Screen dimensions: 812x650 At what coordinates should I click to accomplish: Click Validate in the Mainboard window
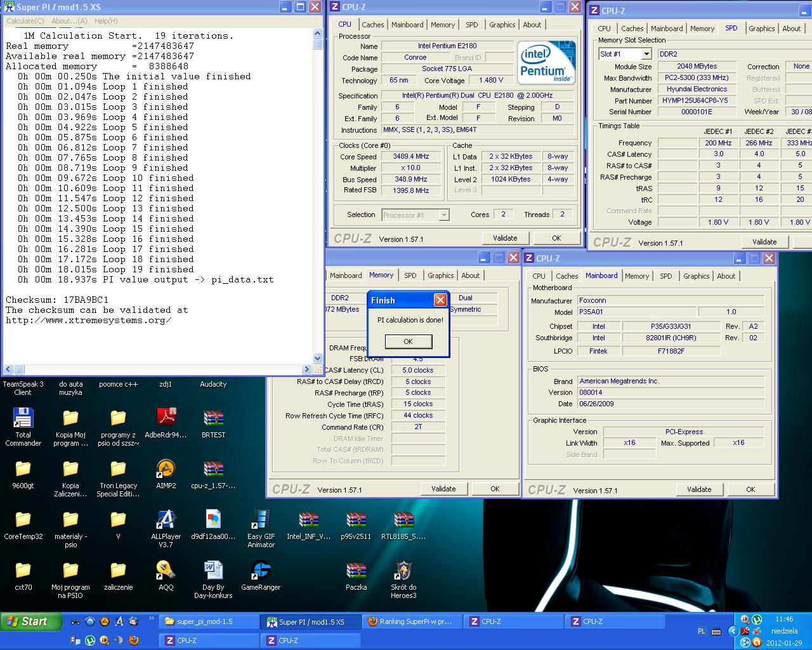coord(699,489)
